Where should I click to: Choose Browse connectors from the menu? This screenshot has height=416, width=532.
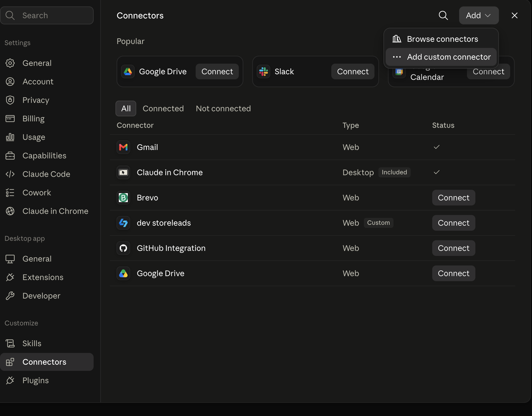pos(441,39)
